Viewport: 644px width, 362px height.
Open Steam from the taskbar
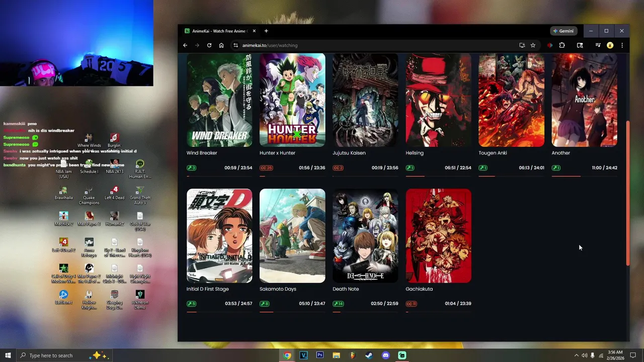(x=369, y=355)
